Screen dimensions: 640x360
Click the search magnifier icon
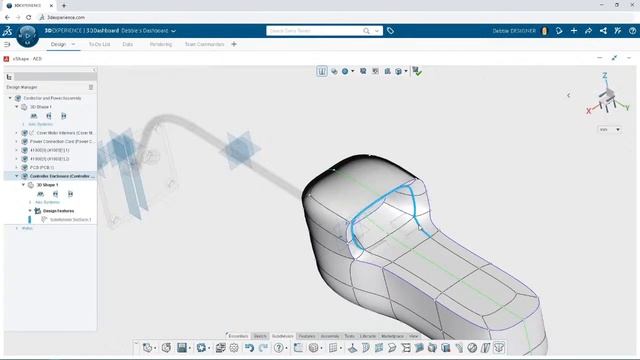(367, 31)
